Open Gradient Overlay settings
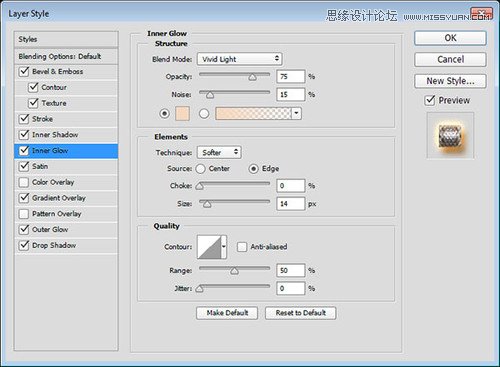This screenshot has width=500, height=367. (59, 198)
